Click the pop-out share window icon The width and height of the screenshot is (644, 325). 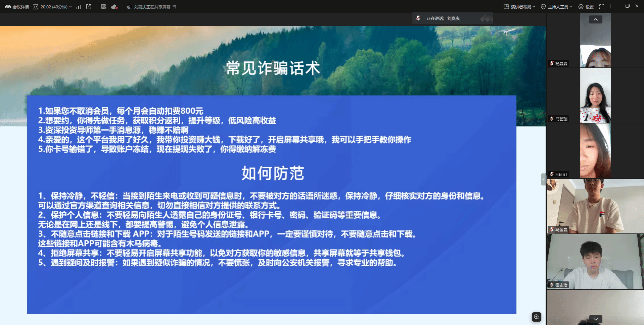click(89, 7)
